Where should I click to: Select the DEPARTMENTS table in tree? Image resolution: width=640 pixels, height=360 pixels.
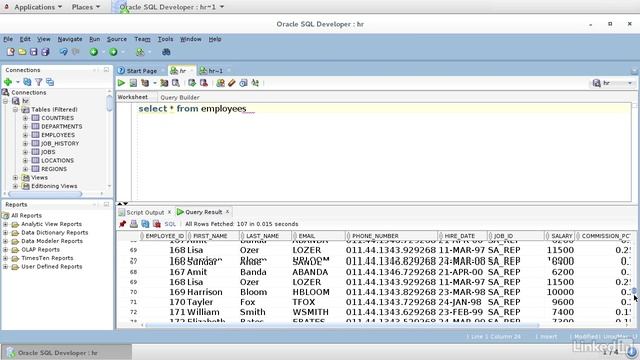(62, 127)
